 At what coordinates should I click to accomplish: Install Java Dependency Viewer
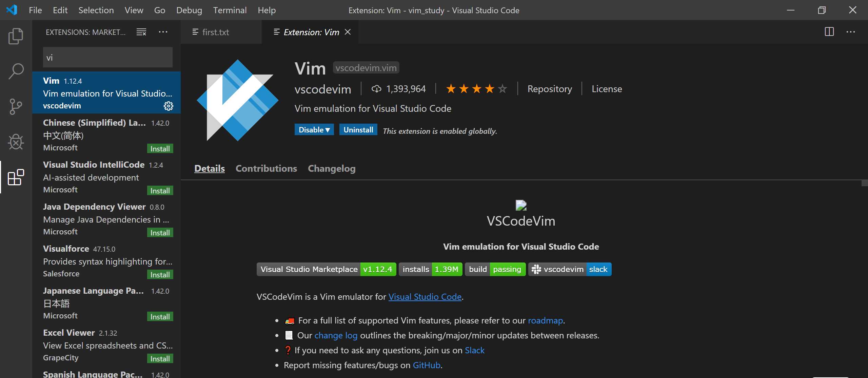pos(160,232)
